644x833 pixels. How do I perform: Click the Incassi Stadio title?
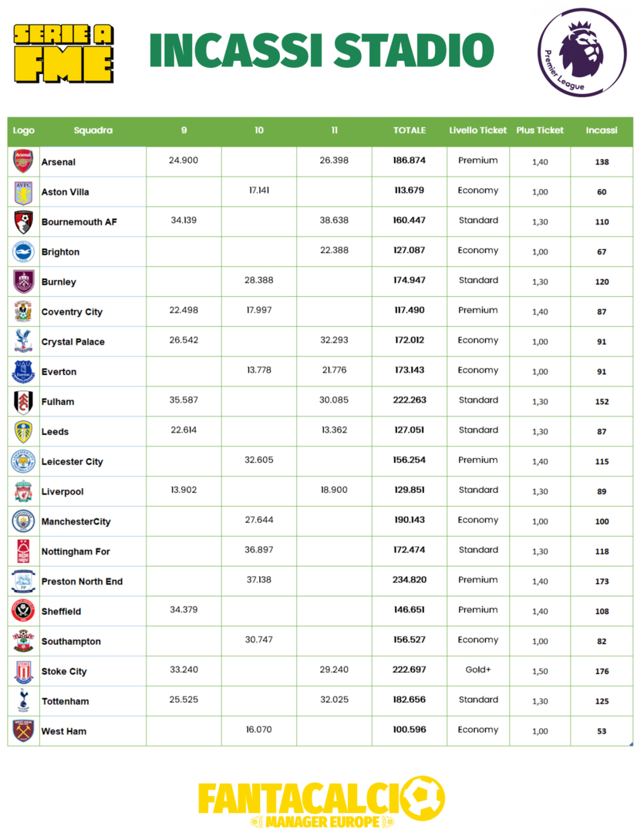[321, 51]
